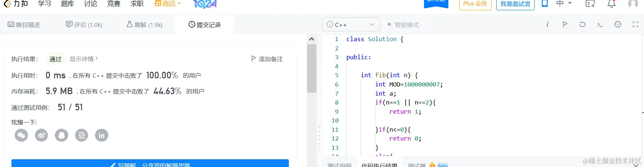Click the scroll-up arrow of left panel scrollbar
The image size is (644, 167).
click(312, 39)
